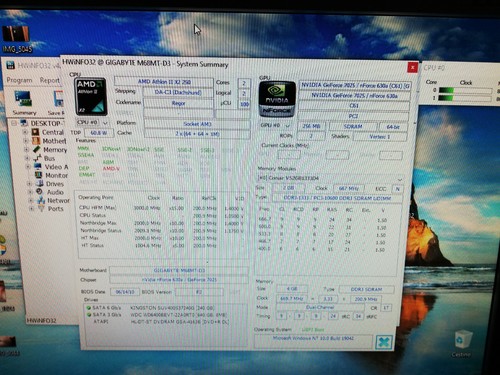This screenshot has height=375, width=500.
Task: Open the Recycle Bin (Cestino) desktop icon
Action: pyautogui.click(x=462, y=343)
